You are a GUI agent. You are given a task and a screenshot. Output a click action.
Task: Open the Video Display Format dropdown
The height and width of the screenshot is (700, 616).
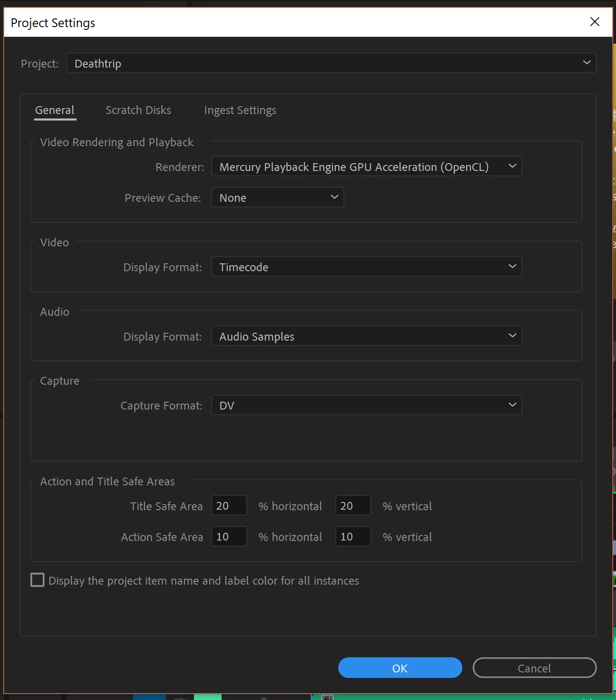coord(366,267)
